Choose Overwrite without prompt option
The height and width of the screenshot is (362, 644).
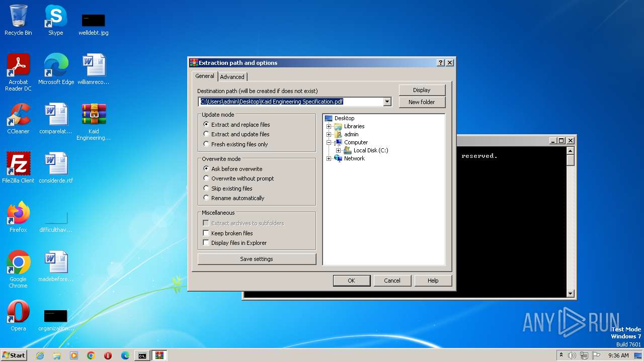[238, 178]
